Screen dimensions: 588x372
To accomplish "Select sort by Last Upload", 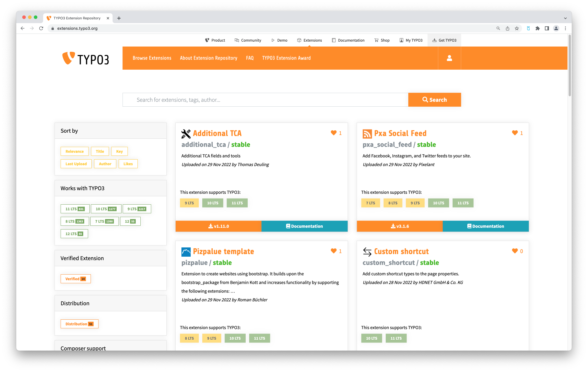I will [x=76, y=164].
